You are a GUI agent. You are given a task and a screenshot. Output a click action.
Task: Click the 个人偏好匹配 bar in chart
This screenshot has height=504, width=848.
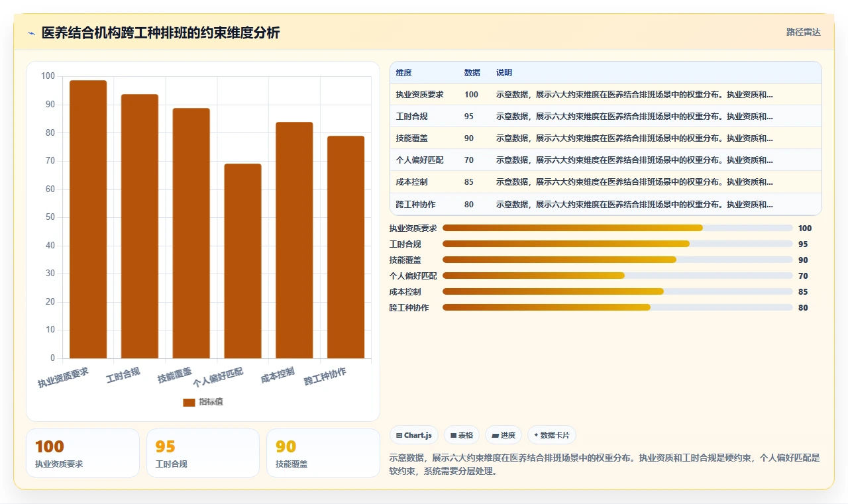243,261
